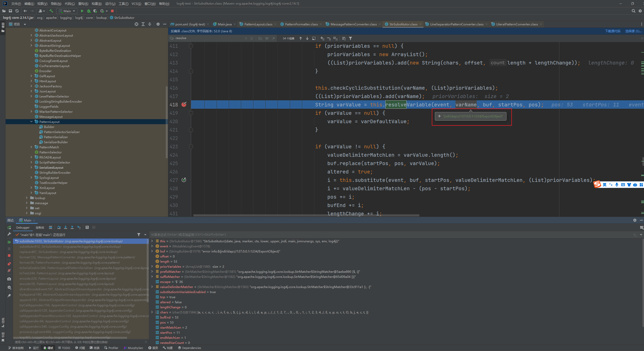Open thread selector dropdown arrow in debugger
The width and height of the screenshot is (644, 351).
point(145,235)
